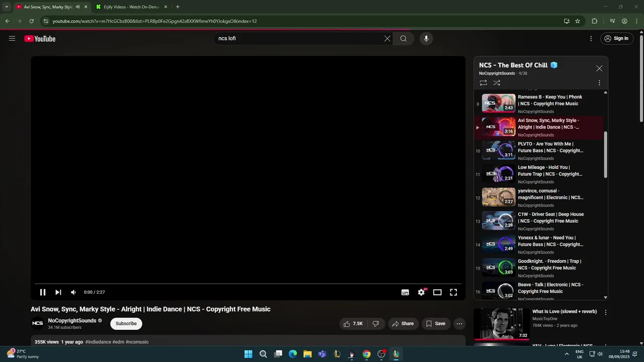Image resolution: width=644 pixels, height=362 pixels.
Task: Switch to Erjify Videos browser tab
Action: point(131,7)
